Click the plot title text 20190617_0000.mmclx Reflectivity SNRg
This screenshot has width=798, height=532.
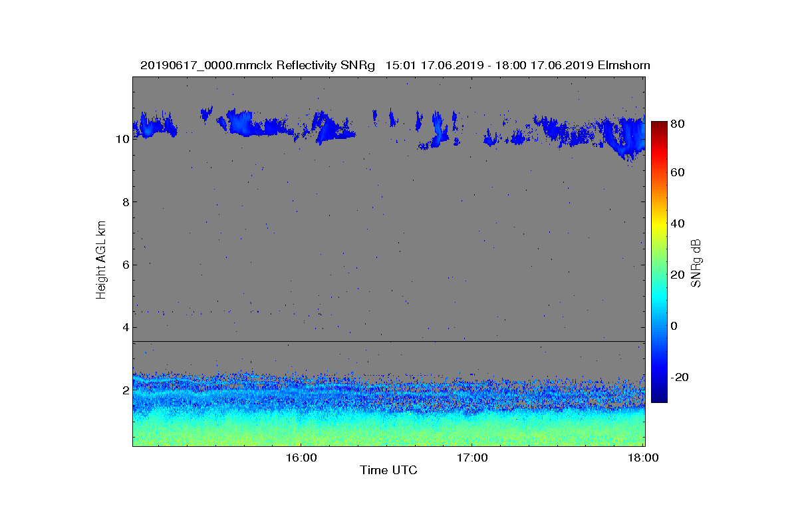point(258,65)
